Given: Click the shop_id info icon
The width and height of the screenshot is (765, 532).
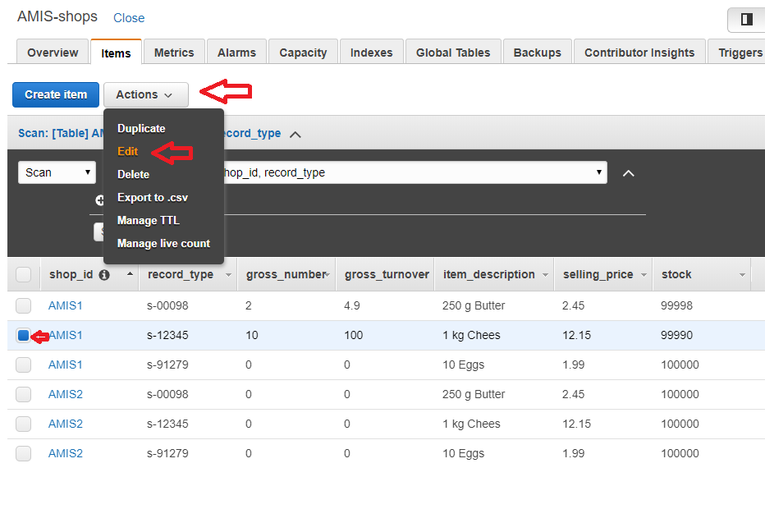Looking at the screenshot, I should [x=104, y=275].
